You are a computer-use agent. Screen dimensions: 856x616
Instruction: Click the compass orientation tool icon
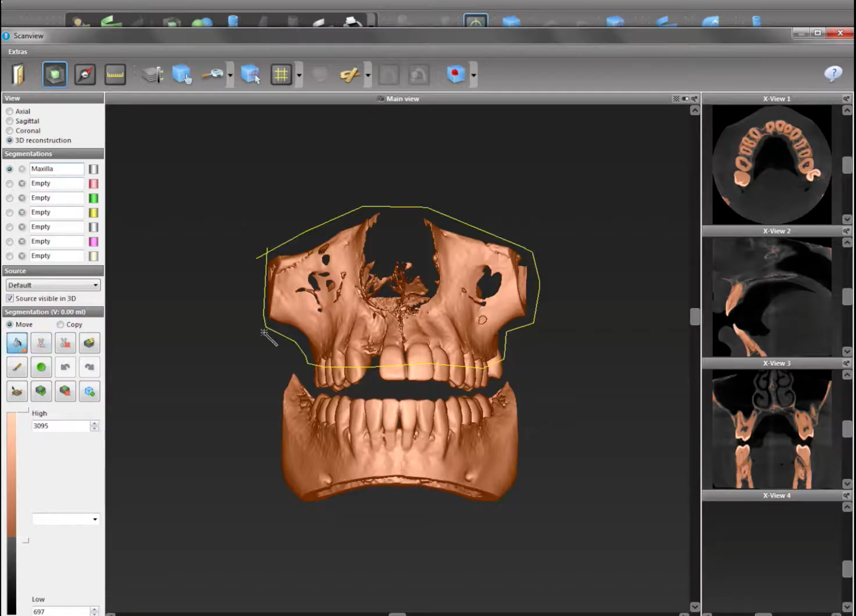(x=85, y=74)
